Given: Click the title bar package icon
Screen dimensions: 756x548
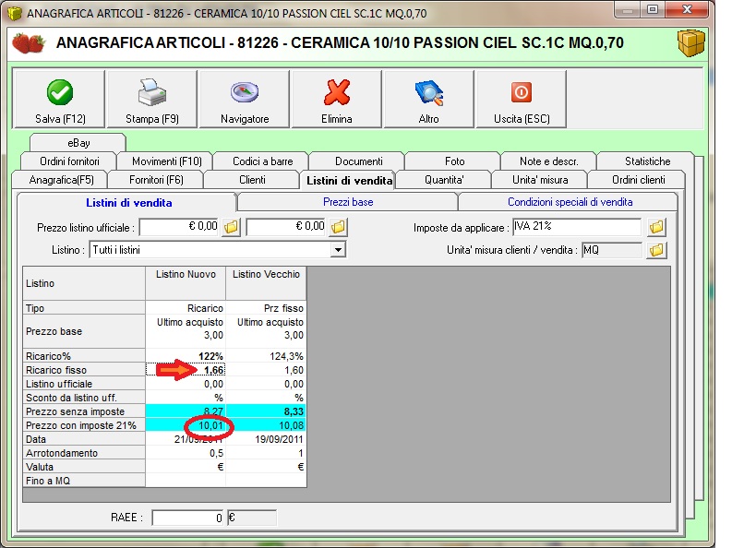Looking at the screenshot, I should pos(15,13).
